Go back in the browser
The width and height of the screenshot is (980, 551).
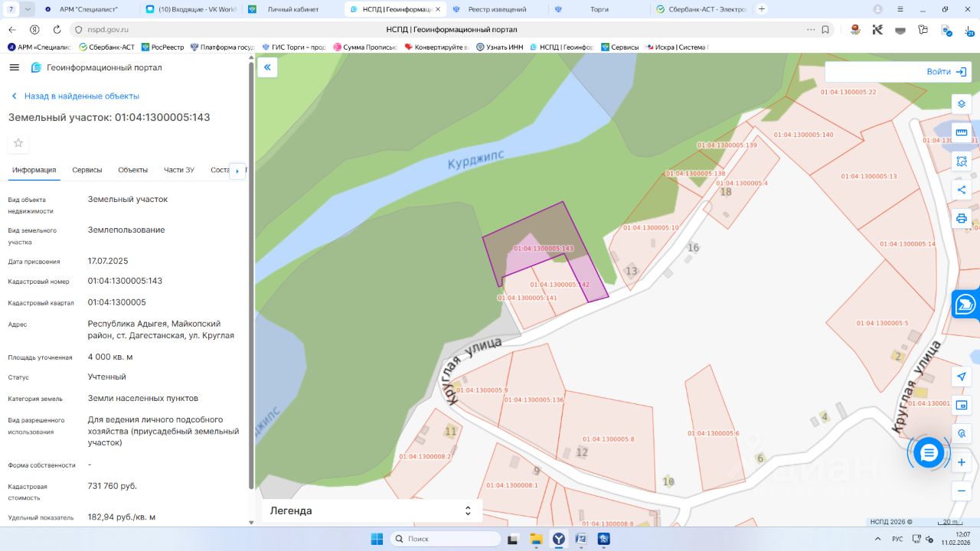(x=12, y=29)
